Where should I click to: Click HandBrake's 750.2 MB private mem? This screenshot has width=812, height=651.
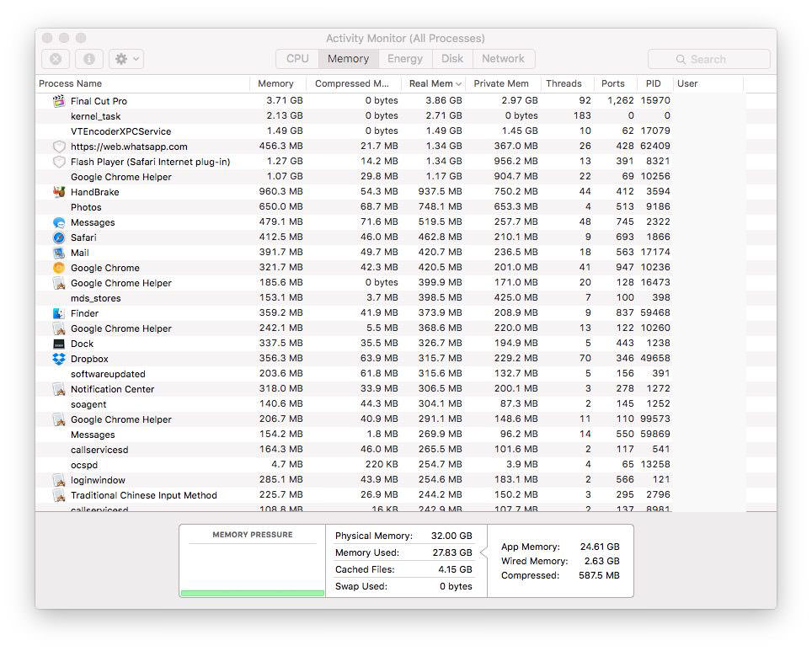coord(516,192)
